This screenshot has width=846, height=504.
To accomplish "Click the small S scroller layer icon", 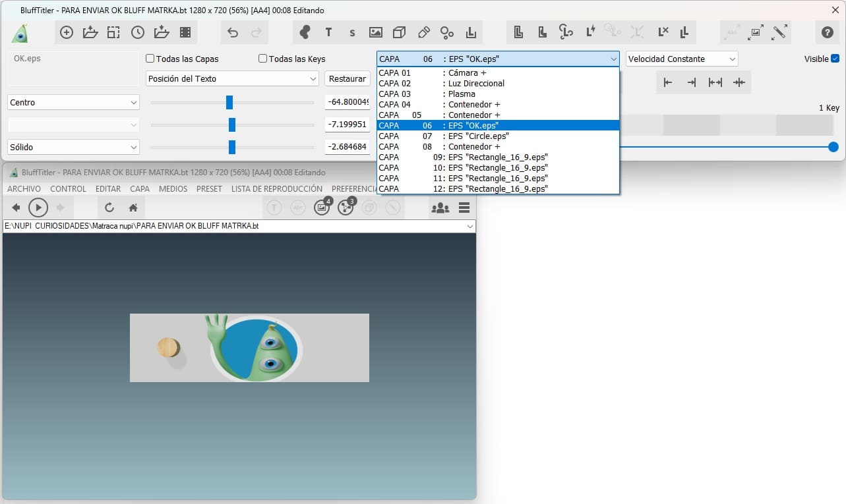I will click(x=352, y=32).
